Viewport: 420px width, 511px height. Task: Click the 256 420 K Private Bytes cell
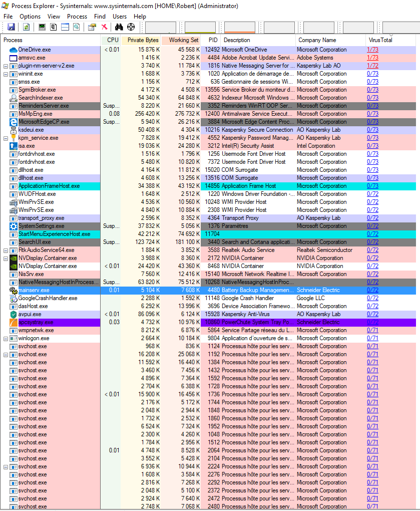[147, 114]
